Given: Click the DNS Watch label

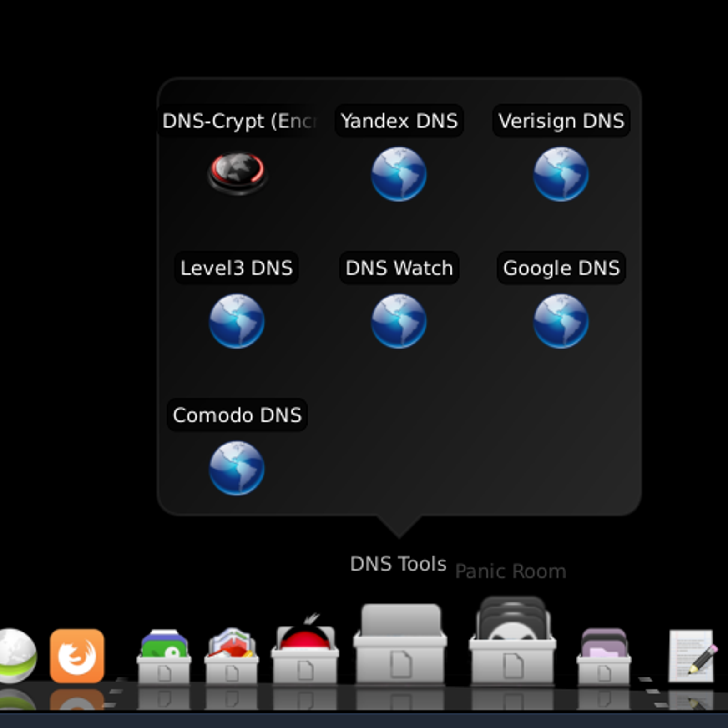Looking at the screenshot, I should pyautogui.click(x=399, y=268).
